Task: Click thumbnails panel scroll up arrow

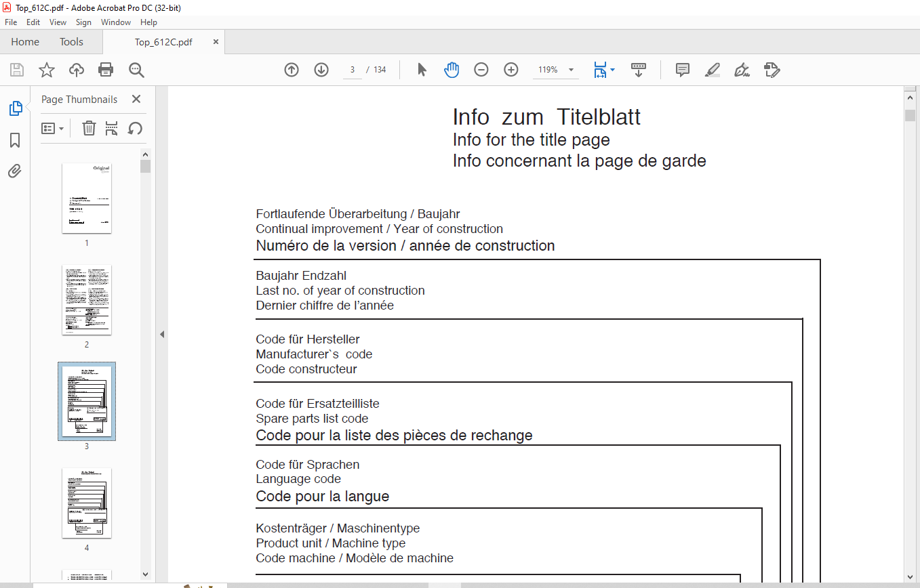Action: coord(146,153)
